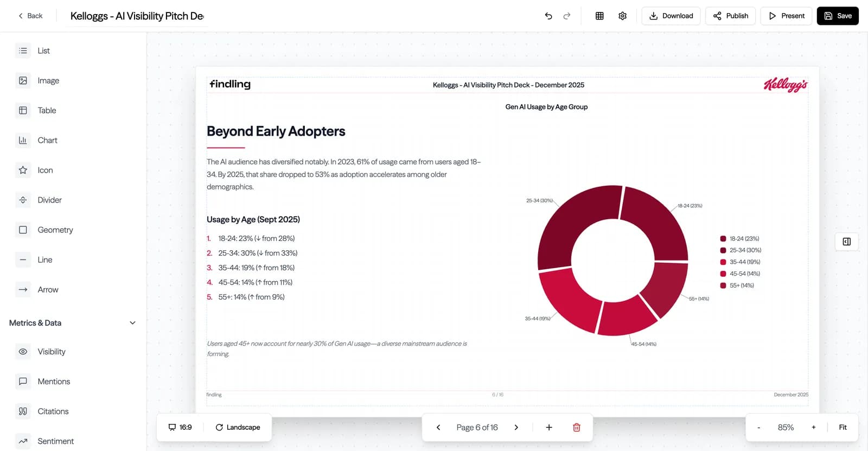Toggle the right side panel
The height and width of the screenshot is (451, 868).
coord(847,242)
